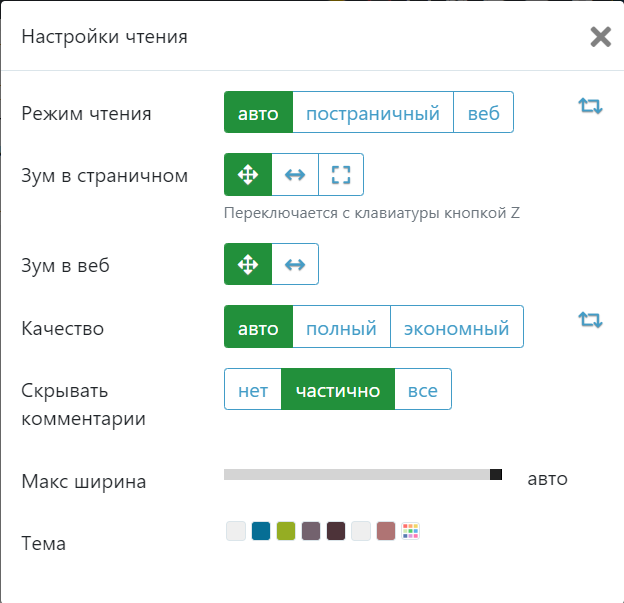Choose fit-width zoom for page mode
This screenshot has width=624, height=603.
(295, 175)
